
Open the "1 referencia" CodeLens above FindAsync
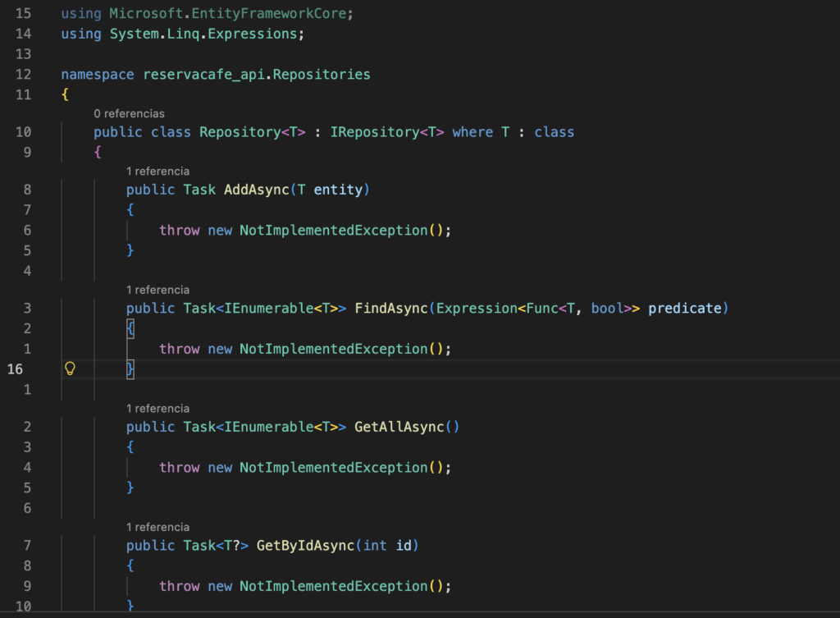(157, 290)
